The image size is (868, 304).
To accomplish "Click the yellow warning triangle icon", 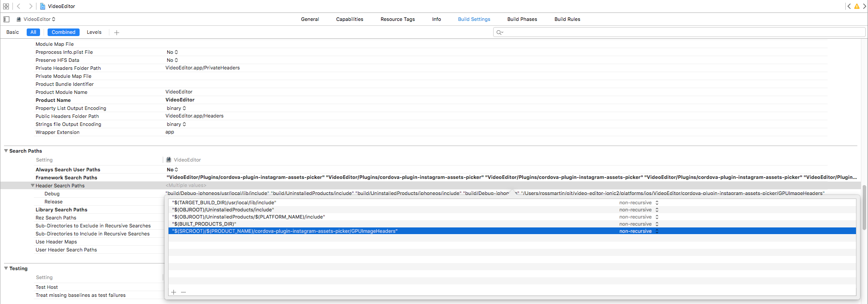I will pyautogui.click(x=856, y=6).
